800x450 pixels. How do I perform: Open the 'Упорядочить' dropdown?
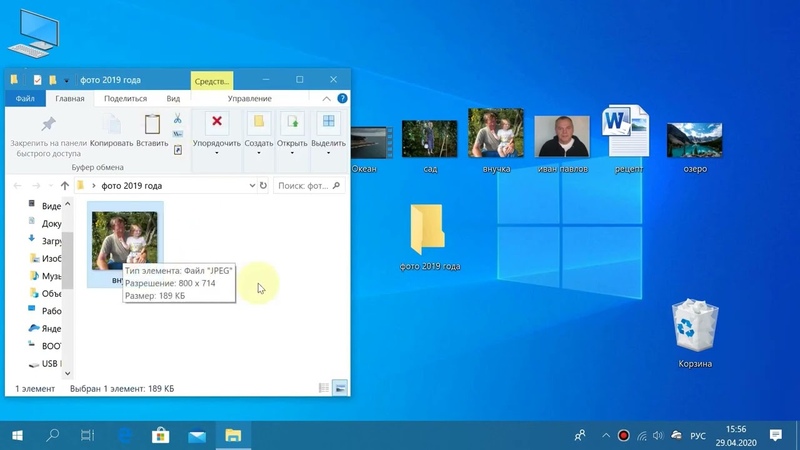(x=217, y=143)
